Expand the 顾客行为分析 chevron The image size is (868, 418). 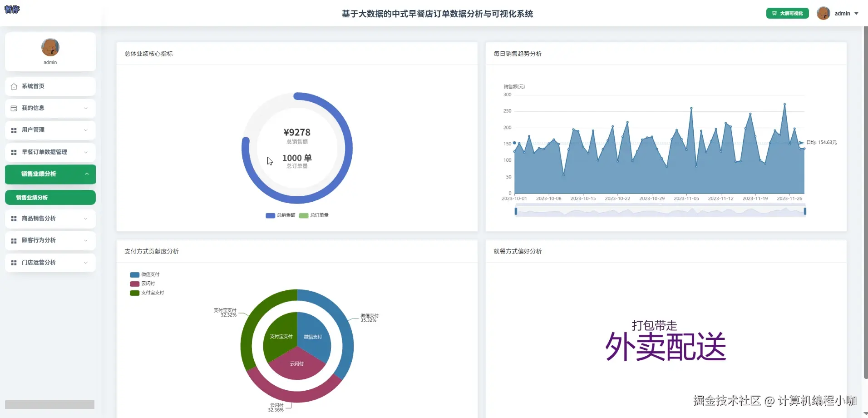click(86, 240)
